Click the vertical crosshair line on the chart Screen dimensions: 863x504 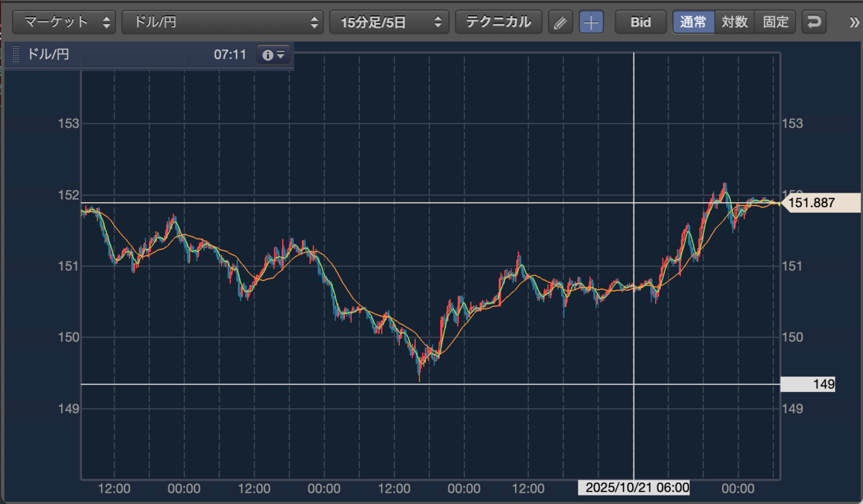point(634,266)
